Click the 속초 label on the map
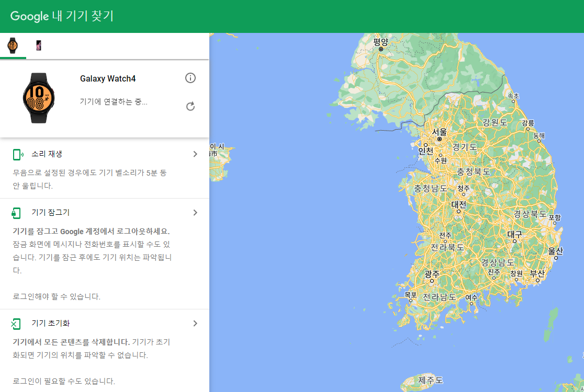 [x=513, y=96]
